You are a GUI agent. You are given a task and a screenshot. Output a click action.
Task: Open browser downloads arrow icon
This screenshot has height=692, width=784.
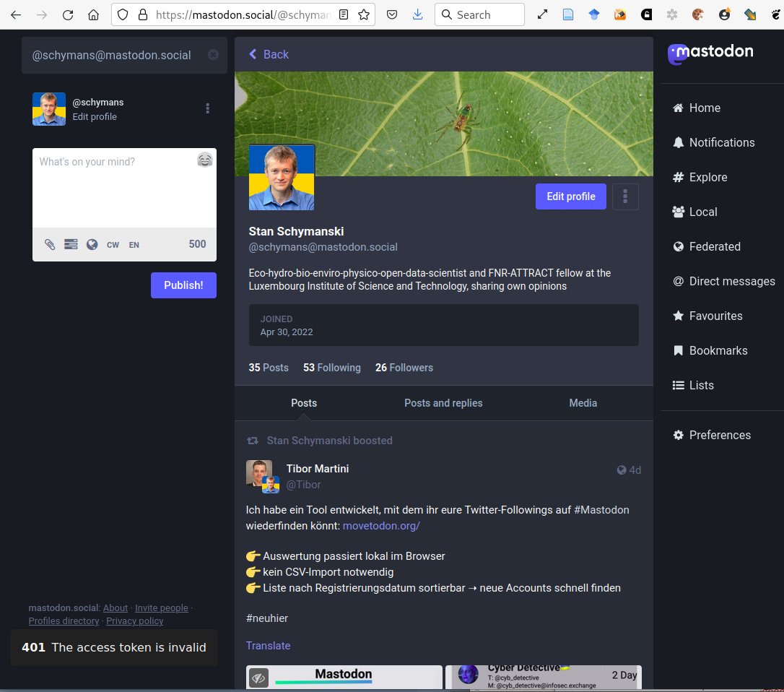click(417, 15)
